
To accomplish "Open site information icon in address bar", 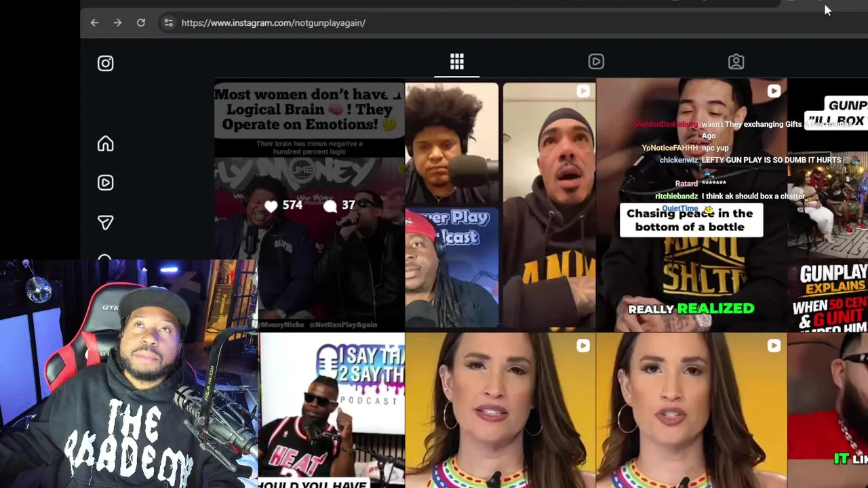I will (x=168, y=23).
